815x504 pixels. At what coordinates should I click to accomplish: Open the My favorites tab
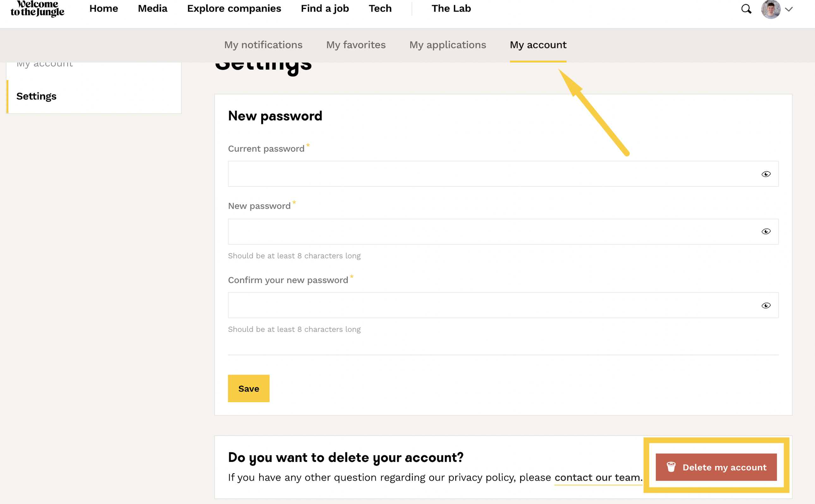(356, 45)
